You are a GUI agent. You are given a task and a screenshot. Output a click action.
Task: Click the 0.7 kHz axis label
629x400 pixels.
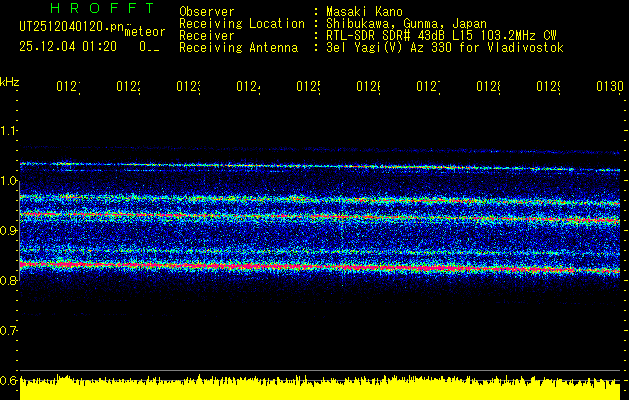8,331
